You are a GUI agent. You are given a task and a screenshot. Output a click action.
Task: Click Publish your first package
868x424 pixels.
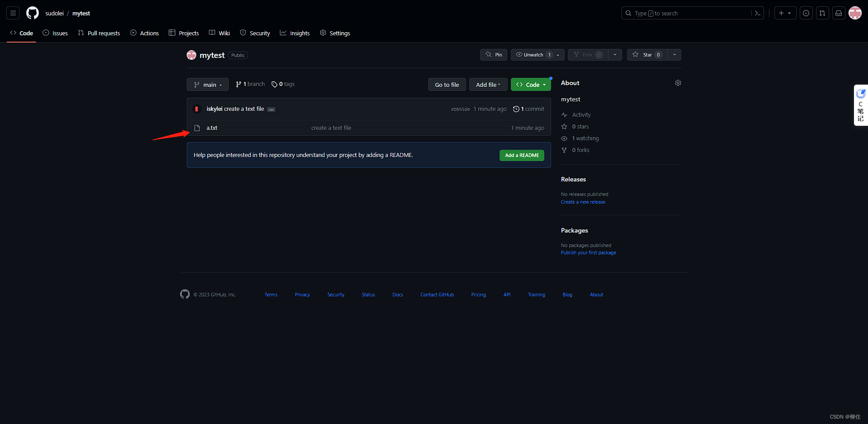click(589, 252)
